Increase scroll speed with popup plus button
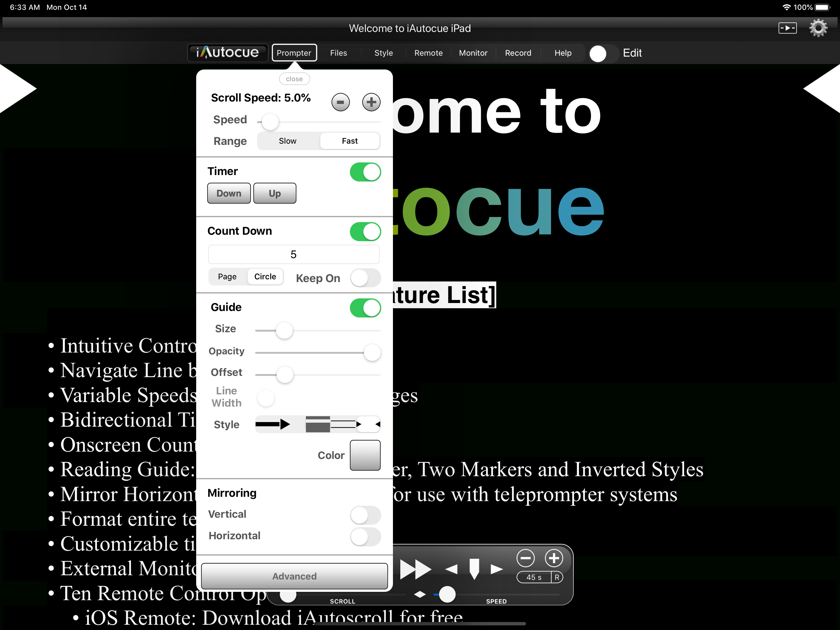Viewport: 840px width, 630px height. pos(371,102)
